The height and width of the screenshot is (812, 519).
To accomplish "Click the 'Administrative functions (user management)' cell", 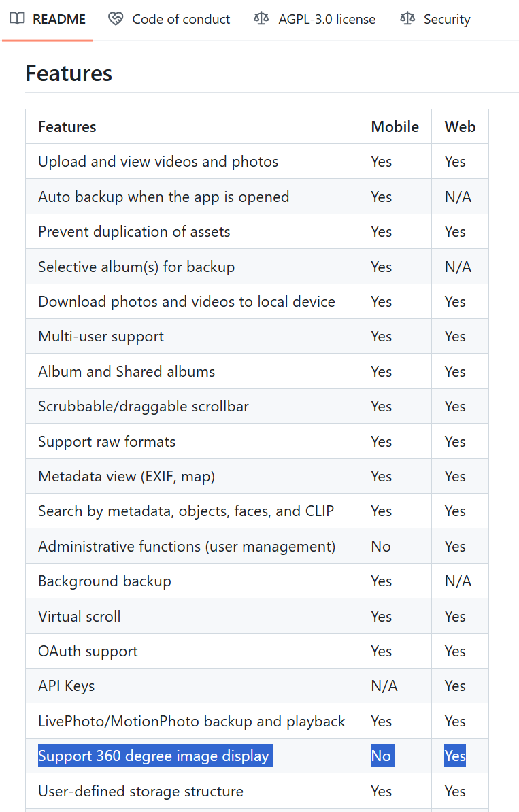I will tap(186, 546).
